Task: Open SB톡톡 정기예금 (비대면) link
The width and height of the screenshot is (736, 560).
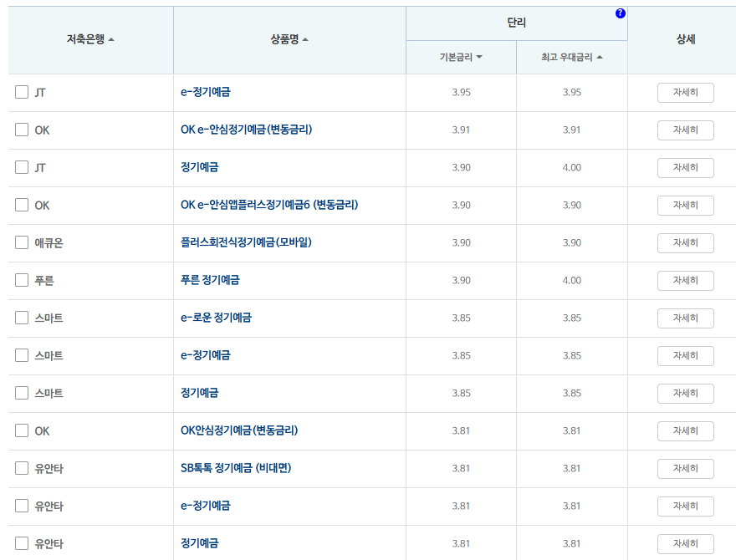Action: (236, 468)
